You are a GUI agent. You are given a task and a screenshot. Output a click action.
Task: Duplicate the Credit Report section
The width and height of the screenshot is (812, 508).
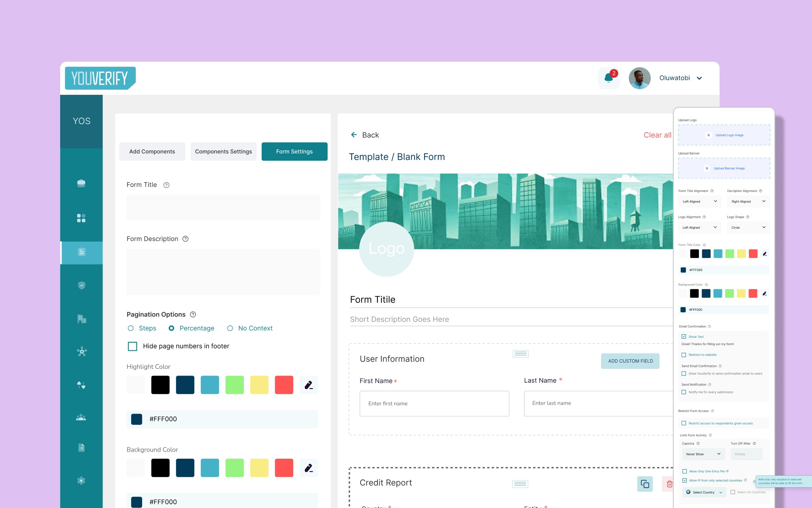645,484
